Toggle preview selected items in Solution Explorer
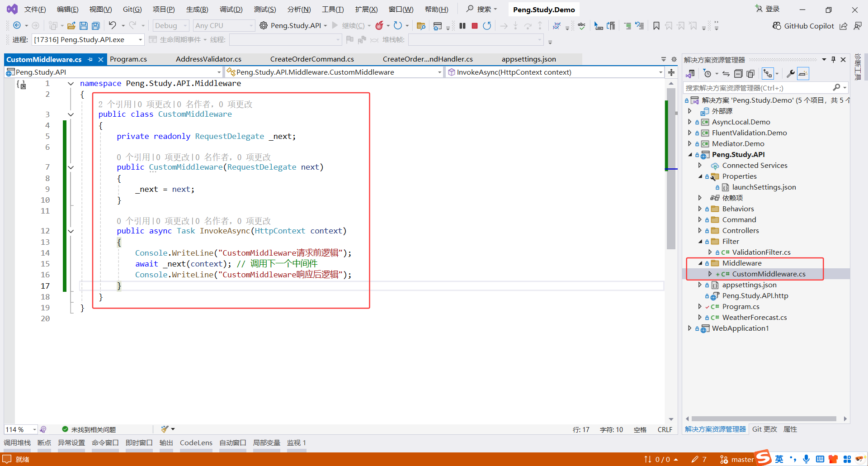 pyautogui.click(x=803, y=74)
